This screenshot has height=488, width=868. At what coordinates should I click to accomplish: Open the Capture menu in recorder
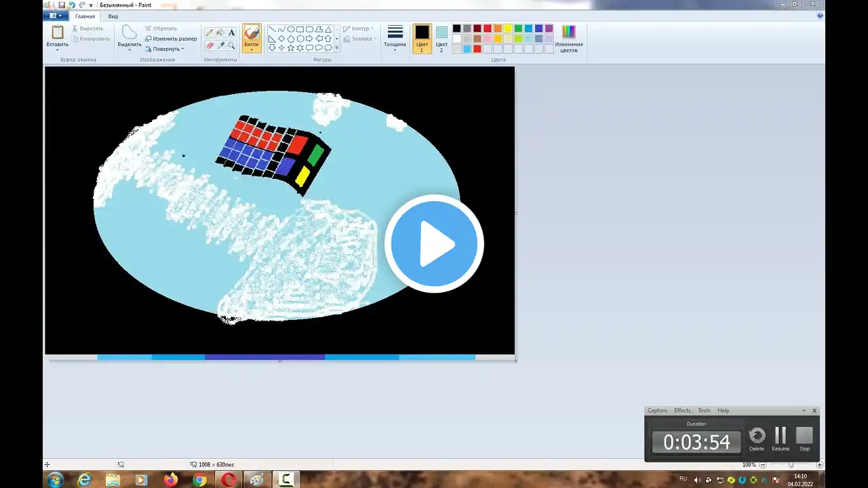tap(657, 410)
